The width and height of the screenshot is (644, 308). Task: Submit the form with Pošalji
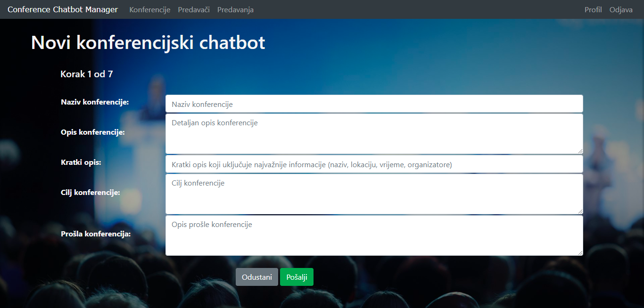point(297,277)
